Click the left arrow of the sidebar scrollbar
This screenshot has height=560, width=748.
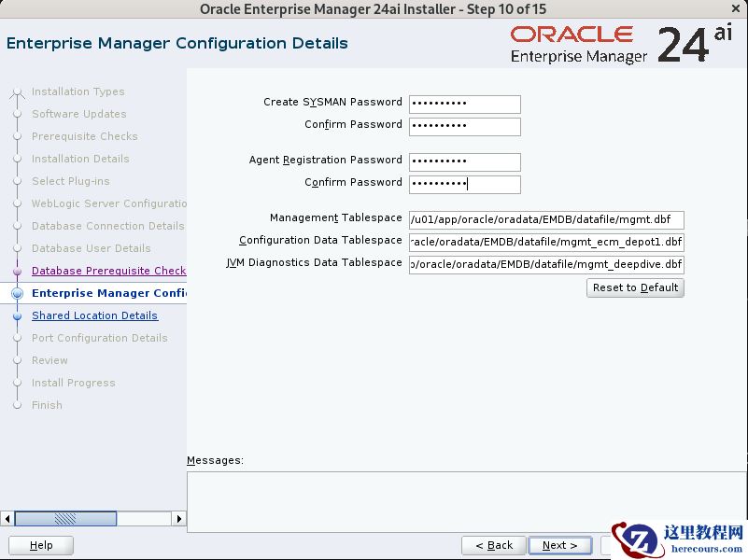click(7, 519)
